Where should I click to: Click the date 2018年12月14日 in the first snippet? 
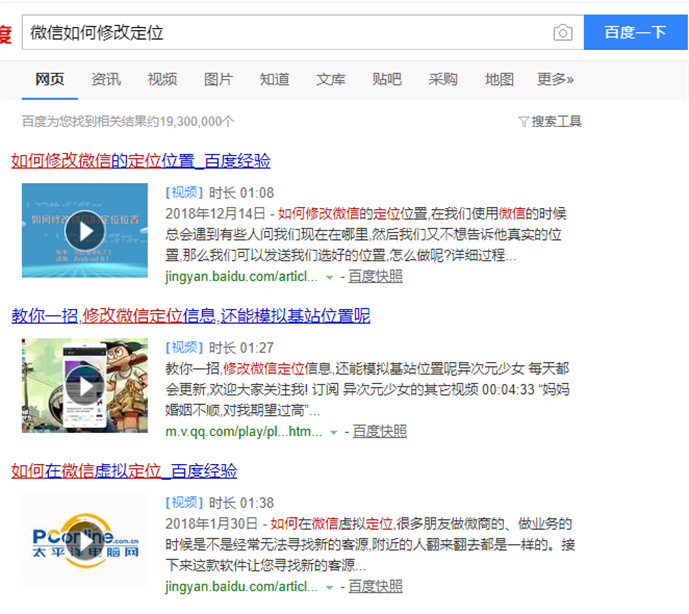tap(215, 214)
